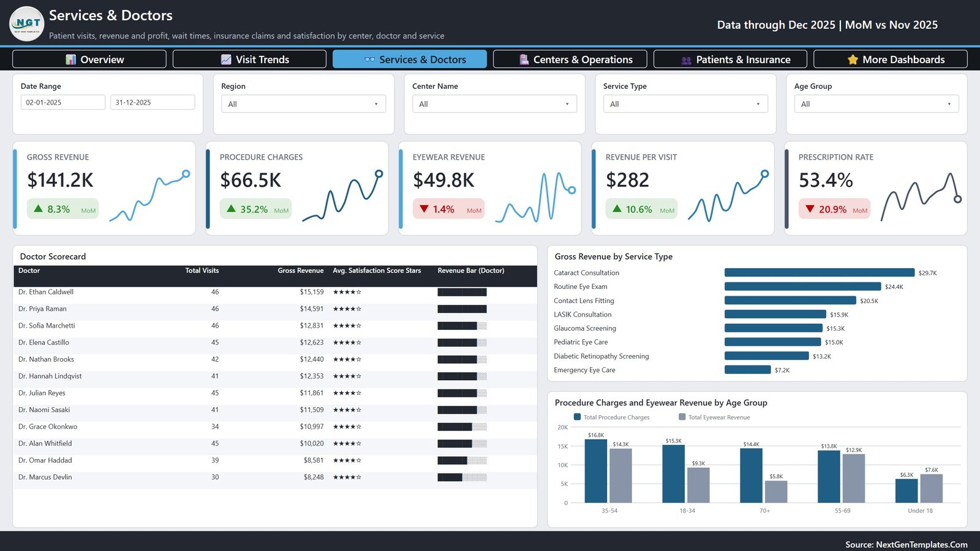Select the Services & Doctors tab

pyautogui.click(x=410, y=59)
